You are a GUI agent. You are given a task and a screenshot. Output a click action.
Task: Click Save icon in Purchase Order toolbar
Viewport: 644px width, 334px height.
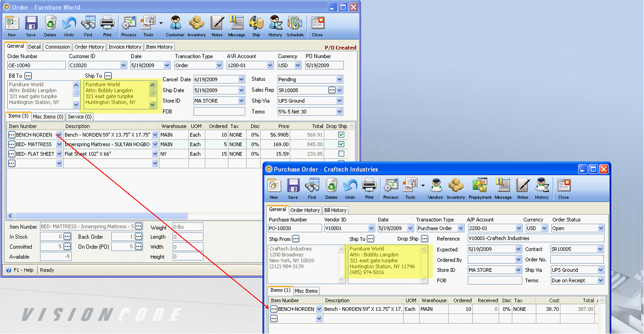[293, 185]
